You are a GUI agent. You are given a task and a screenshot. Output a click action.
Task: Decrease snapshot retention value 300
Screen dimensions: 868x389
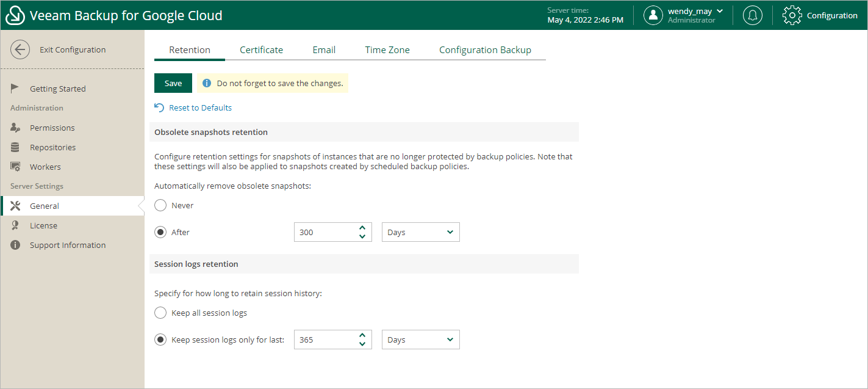point(362,237)
